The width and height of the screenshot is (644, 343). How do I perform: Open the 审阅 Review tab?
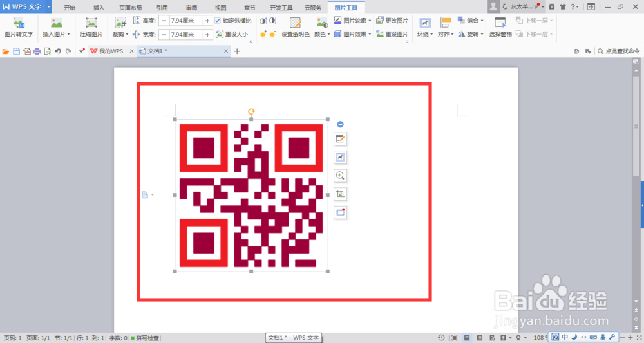tap(191, 8)
